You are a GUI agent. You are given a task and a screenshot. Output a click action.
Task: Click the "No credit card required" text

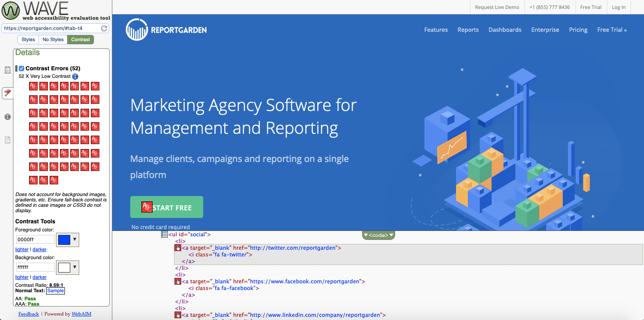pyautogui.click(x=160, y=227)
